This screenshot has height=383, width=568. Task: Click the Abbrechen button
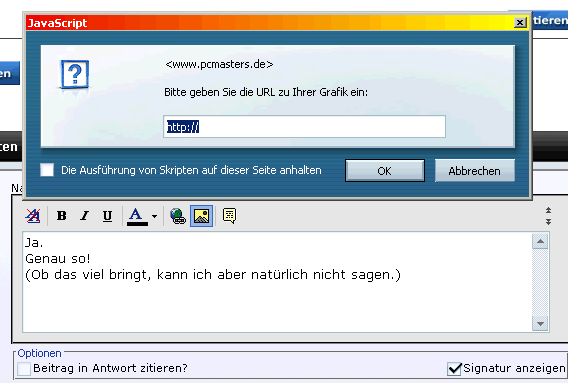[475, 171]
